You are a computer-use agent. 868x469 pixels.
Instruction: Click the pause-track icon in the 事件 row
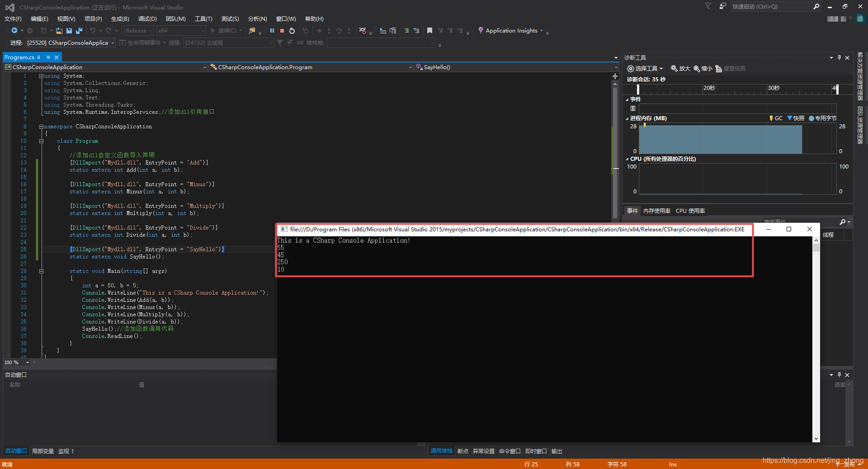(633, 108)
